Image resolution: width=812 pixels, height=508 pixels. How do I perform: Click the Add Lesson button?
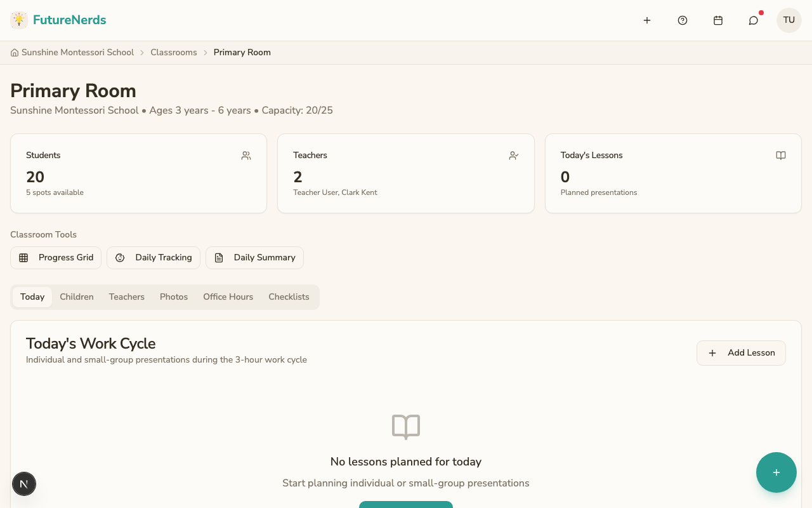(x=741, y=352)
